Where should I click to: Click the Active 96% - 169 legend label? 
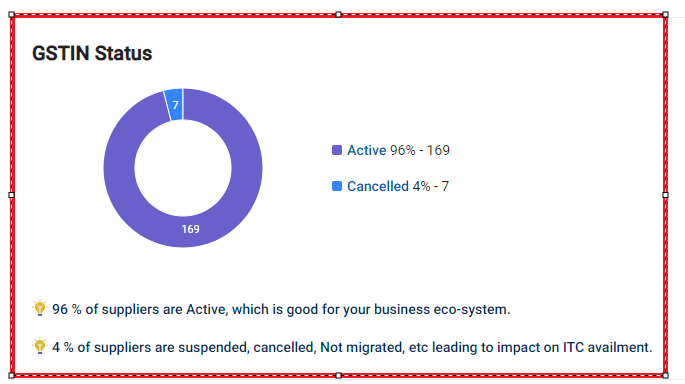click(x=398, y=150)
